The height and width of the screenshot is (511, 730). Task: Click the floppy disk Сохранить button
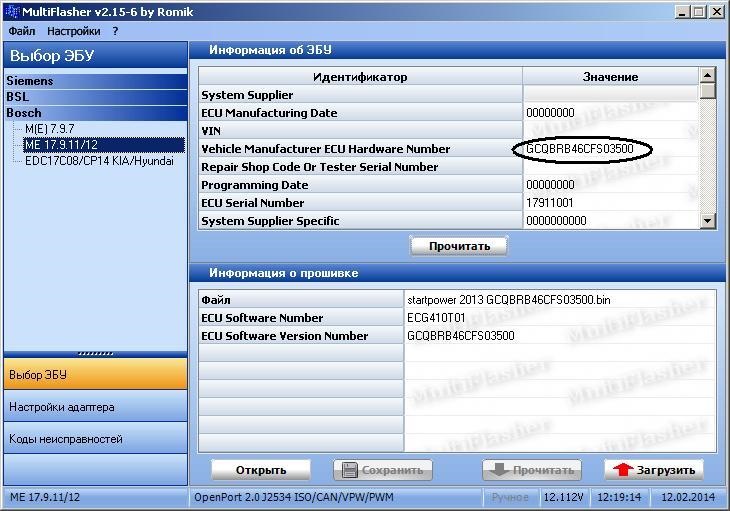(x=383, y=470)
